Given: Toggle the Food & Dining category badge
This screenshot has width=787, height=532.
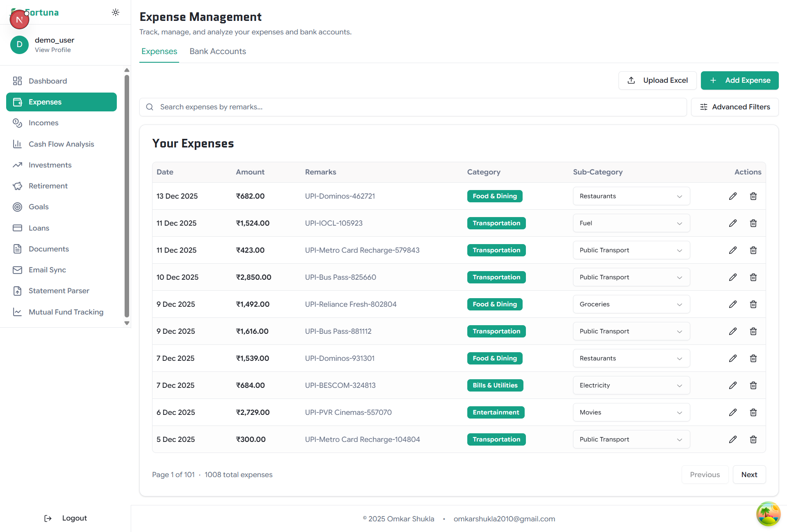Looking at the screenshot, I should pos(495,196).
